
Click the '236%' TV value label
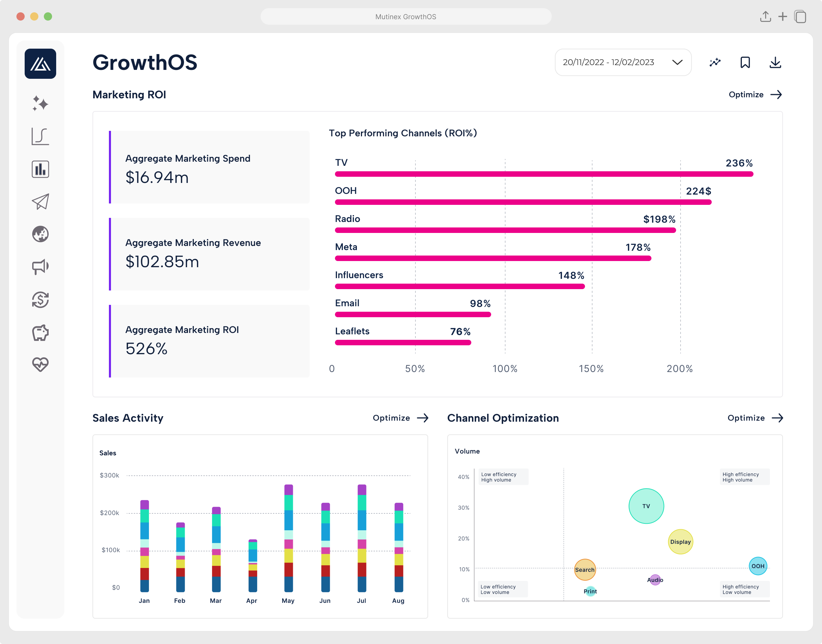tap(739, 163)
